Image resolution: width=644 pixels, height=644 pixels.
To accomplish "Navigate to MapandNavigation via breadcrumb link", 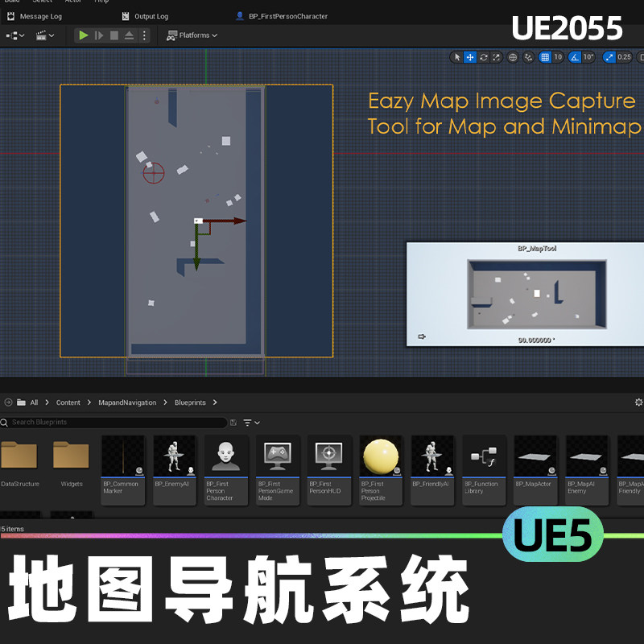I will 127,402.
